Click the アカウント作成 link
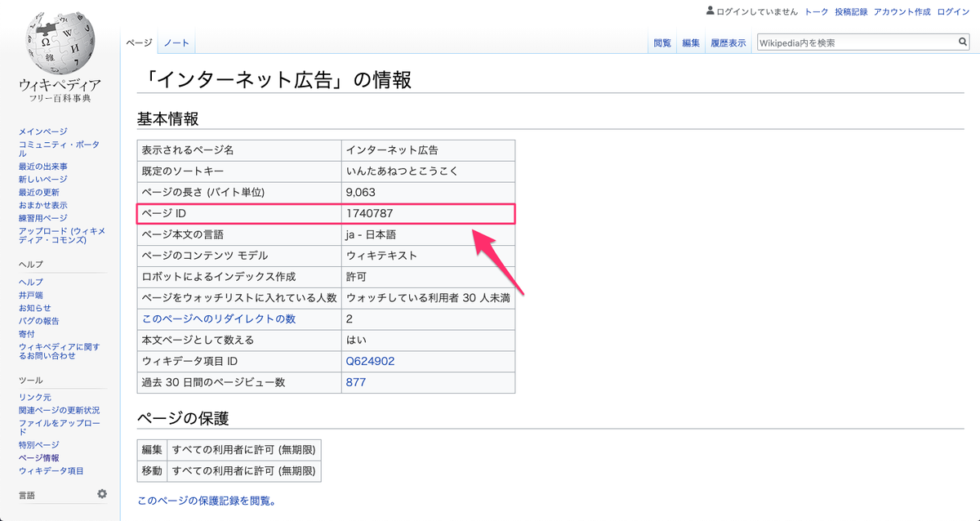Viewport: 980px width, 521px height. point(902,11)
